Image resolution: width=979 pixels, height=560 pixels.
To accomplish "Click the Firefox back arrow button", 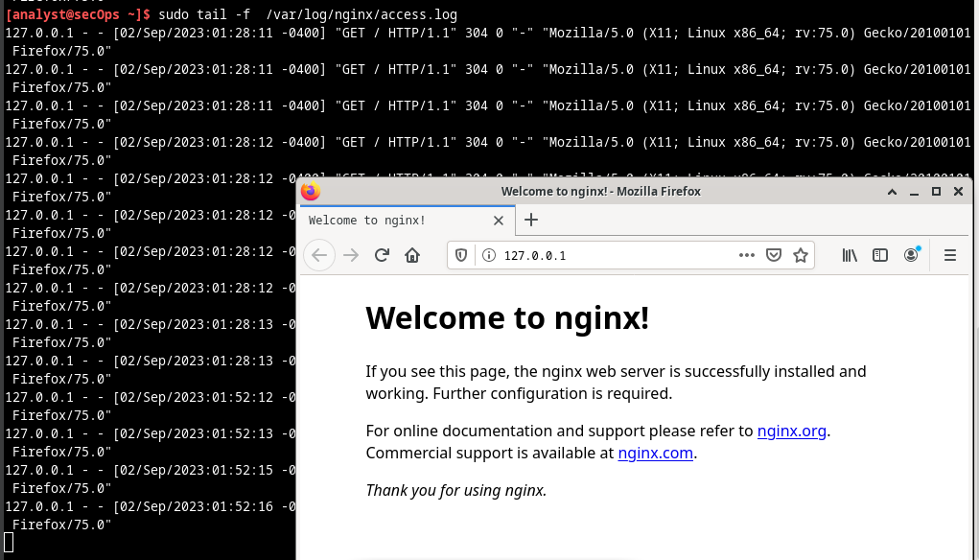I will tap(320, 255).
